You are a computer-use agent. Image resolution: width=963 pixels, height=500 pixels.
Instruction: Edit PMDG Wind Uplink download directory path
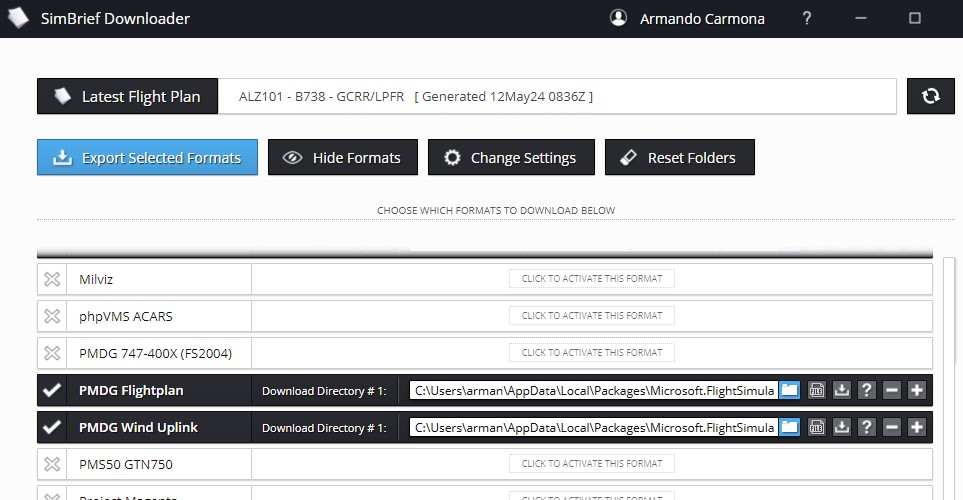pos(594,427)
